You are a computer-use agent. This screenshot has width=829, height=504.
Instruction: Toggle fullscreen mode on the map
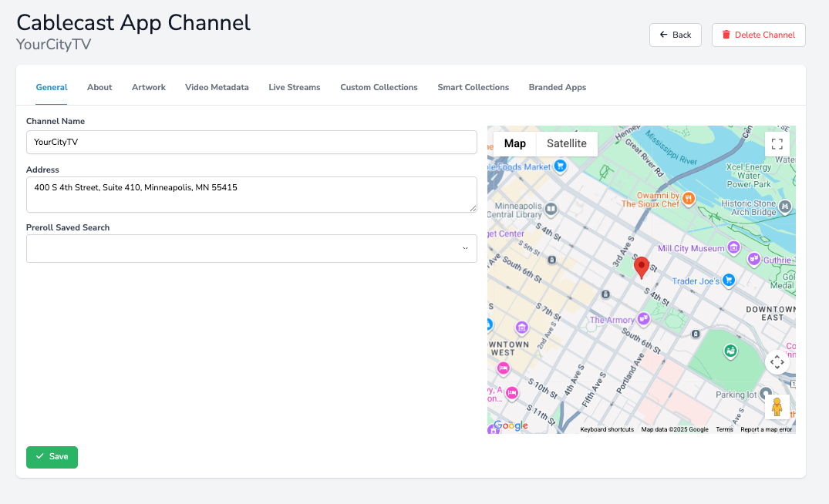[777, 143]
